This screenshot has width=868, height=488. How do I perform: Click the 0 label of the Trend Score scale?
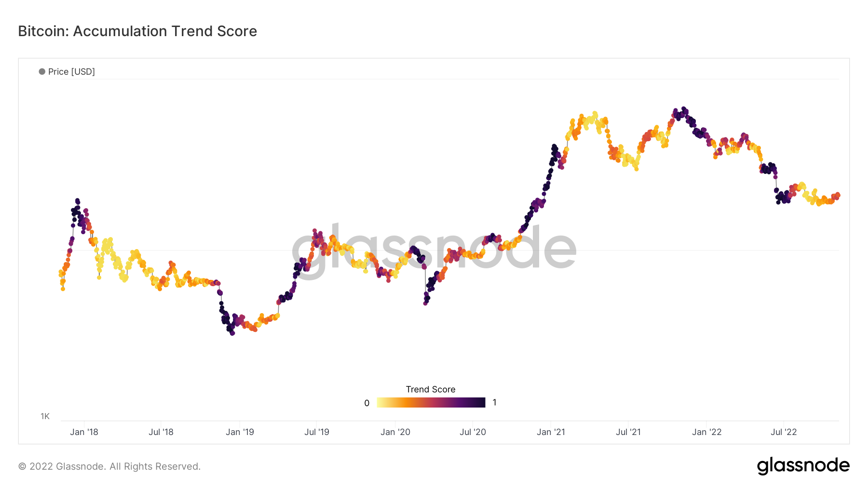[x=367, y=403]
